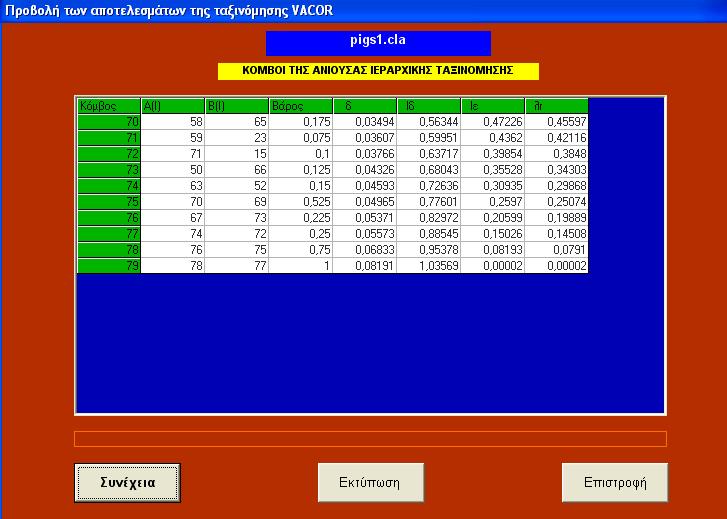The image size is (727, 519).
Task: Click the δ value 0,04326
Action: tap(364, 170)
